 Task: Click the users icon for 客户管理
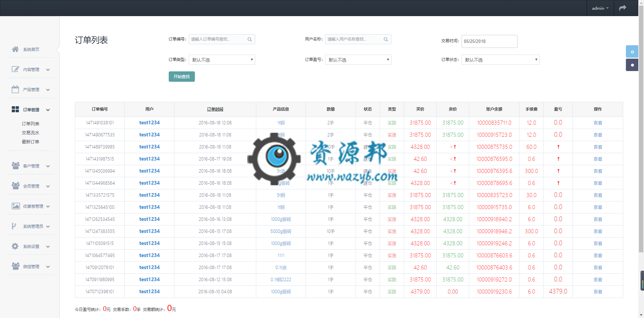click(x=15, y=166)
